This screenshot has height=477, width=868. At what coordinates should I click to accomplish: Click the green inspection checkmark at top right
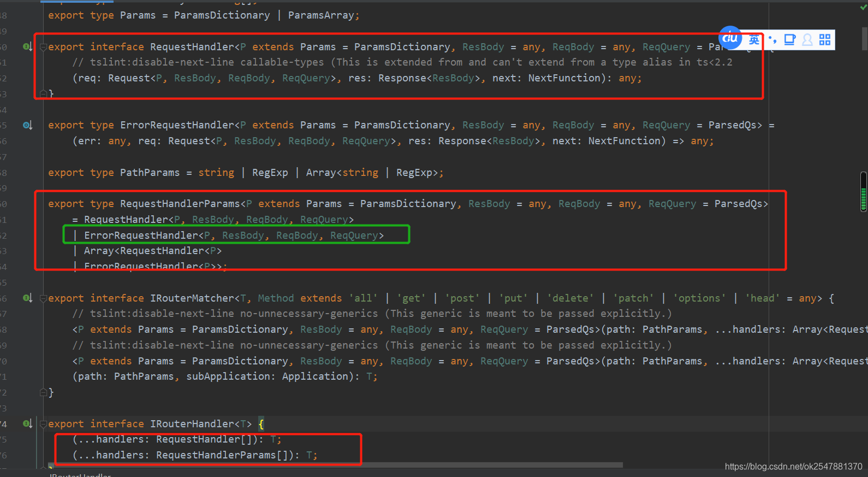864,7
